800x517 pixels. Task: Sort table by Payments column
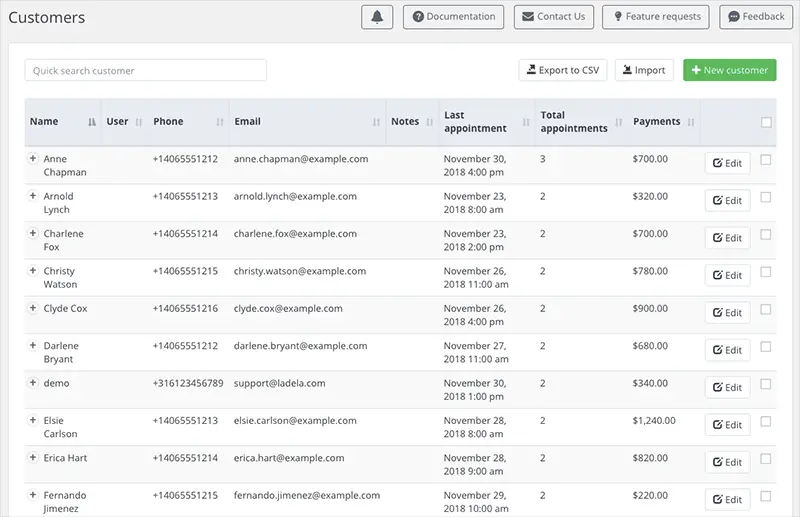(x=664, y=122)
